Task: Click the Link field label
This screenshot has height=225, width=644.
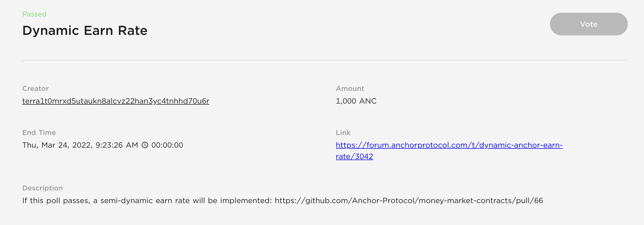Action: point(343,133)
